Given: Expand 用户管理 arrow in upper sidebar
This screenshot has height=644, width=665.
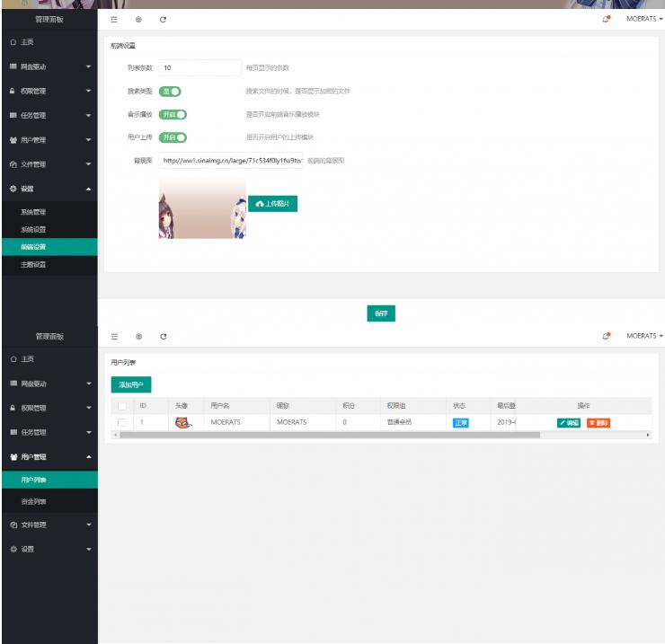Looking at the screenshot, I should point(88,140).
